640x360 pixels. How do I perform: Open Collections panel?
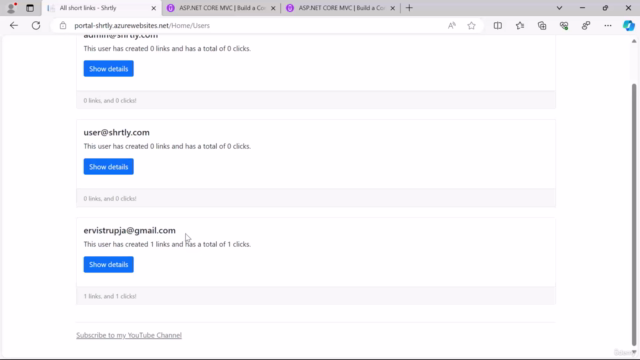pyautogui.click(x=542, y=25)
